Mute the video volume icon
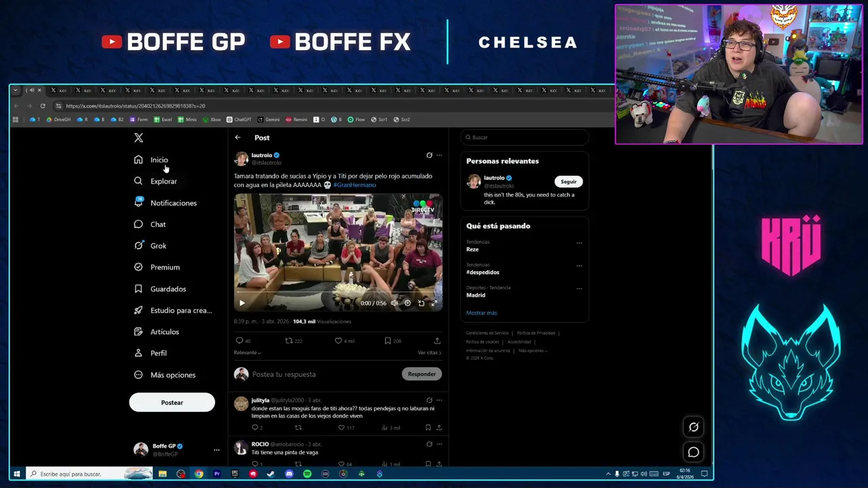The width and height of the screenshot is (868, 488). click(394, 303)
